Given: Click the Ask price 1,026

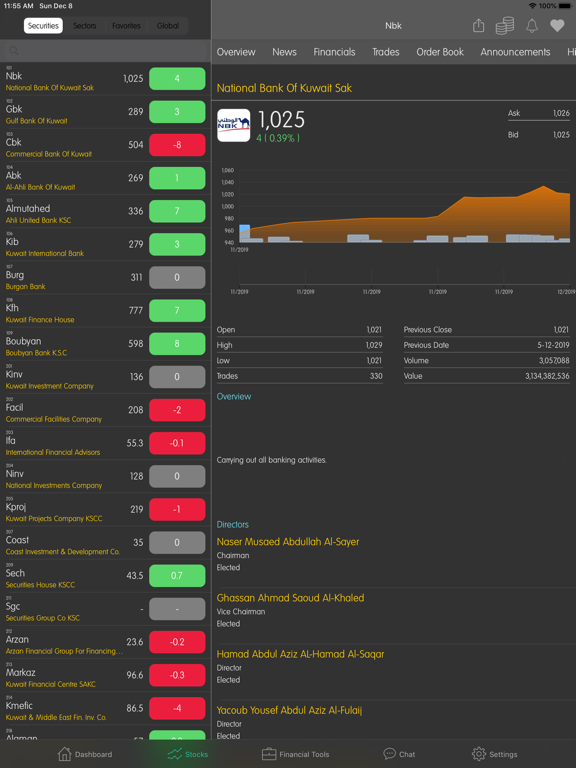Looking at the screenshot, I should pyautogui.click(x=561, y=113).
